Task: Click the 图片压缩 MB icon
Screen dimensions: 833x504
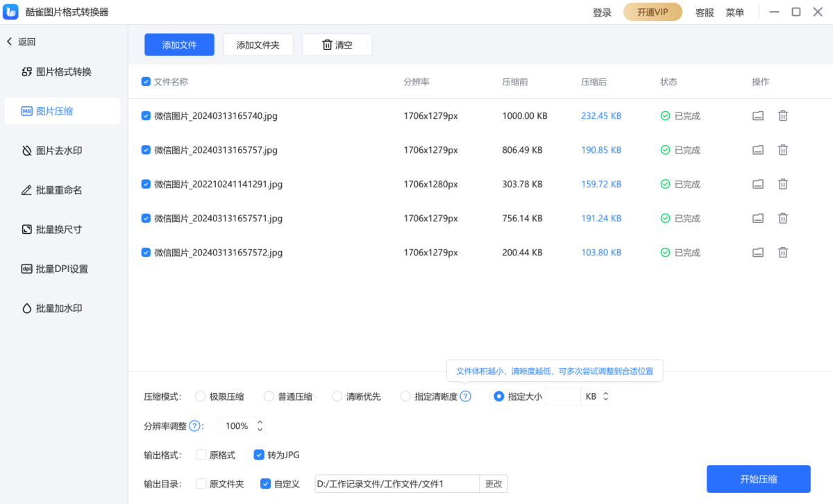Action: tap(27, 111)
